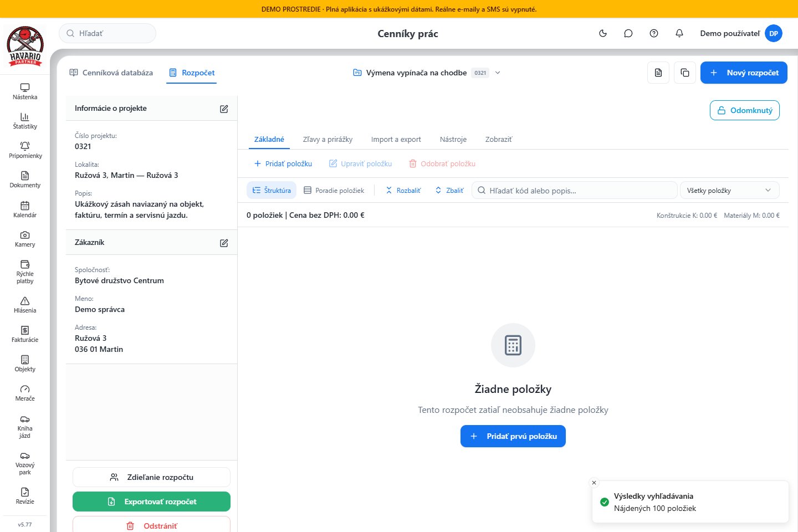Viewport: 798px width, 532px height.
Task: Focus the Hľadať kód alebo popis field
Action: pyautogui.click(x=574, y=190)
